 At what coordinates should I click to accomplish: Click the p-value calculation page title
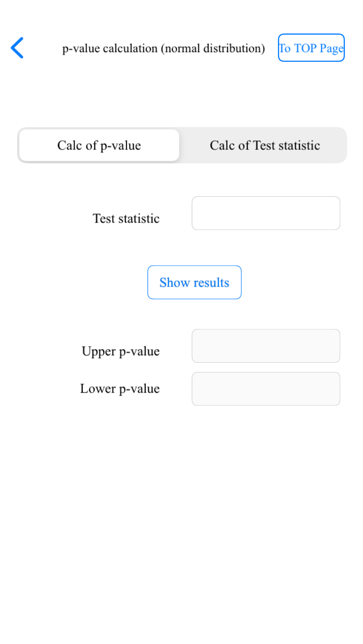coord(164,48)
